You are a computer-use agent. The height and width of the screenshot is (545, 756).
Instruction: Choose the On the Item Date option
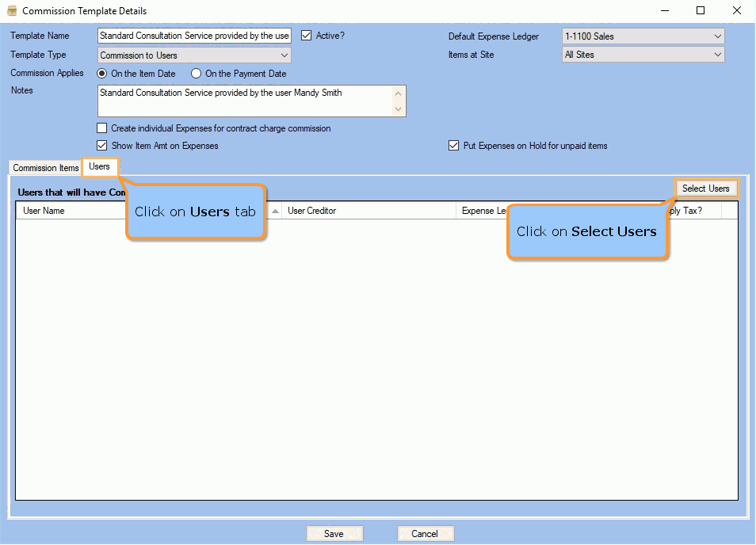(x=102, y=74)
